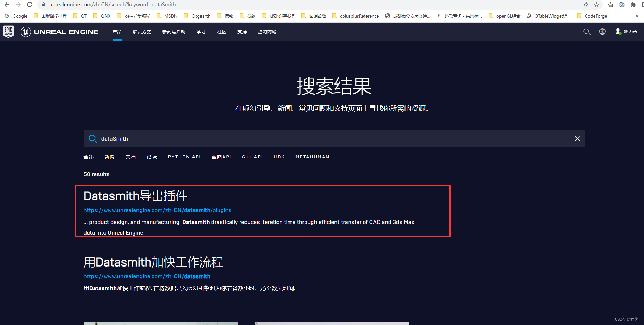Viewport: 644px width, 325px height.
Task: Go back with the browser back arrow
Action: click(7, 5)
